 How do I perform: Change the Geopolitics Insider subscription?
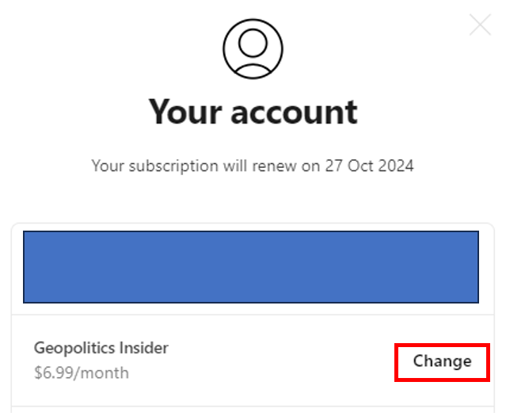[x=442, y=362]
